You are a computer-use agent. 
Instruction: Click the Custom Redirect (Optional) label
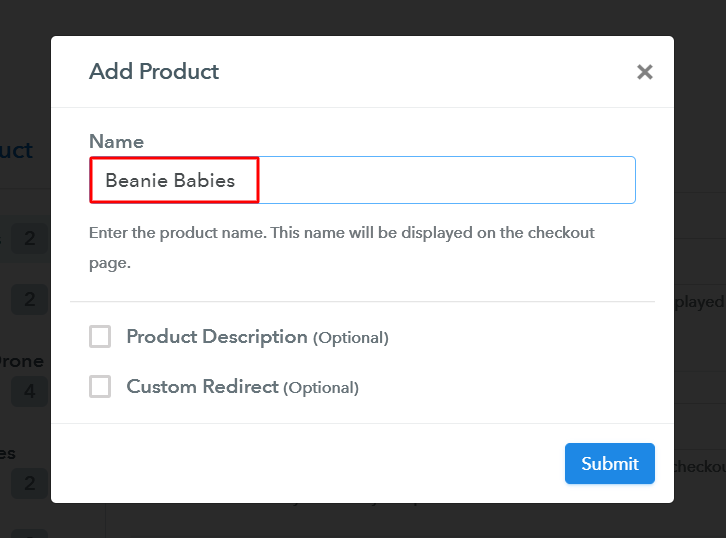[243, 387]
